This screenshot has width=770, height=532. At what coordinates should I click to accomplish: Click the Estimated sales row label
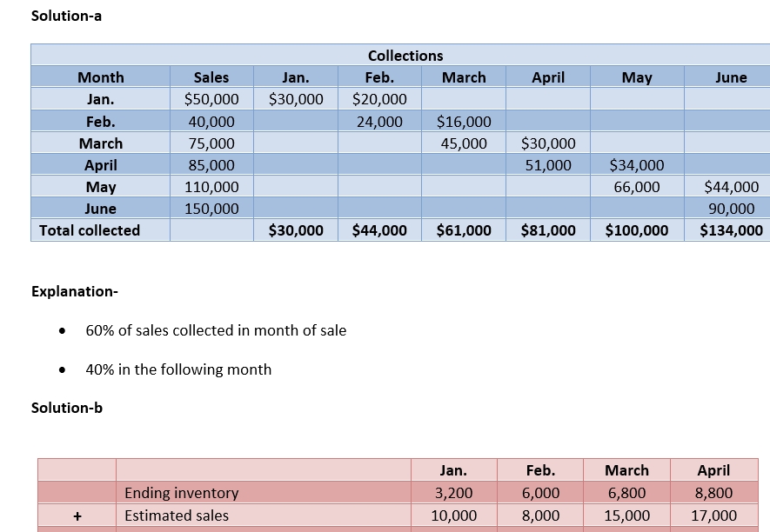point(177,515)
